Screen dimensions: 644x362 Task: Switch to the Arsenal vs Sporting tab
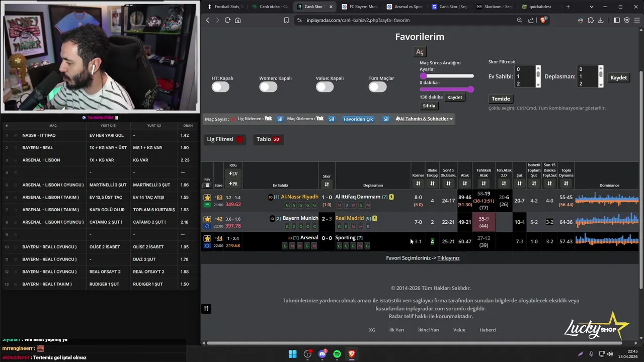[404, 7]
